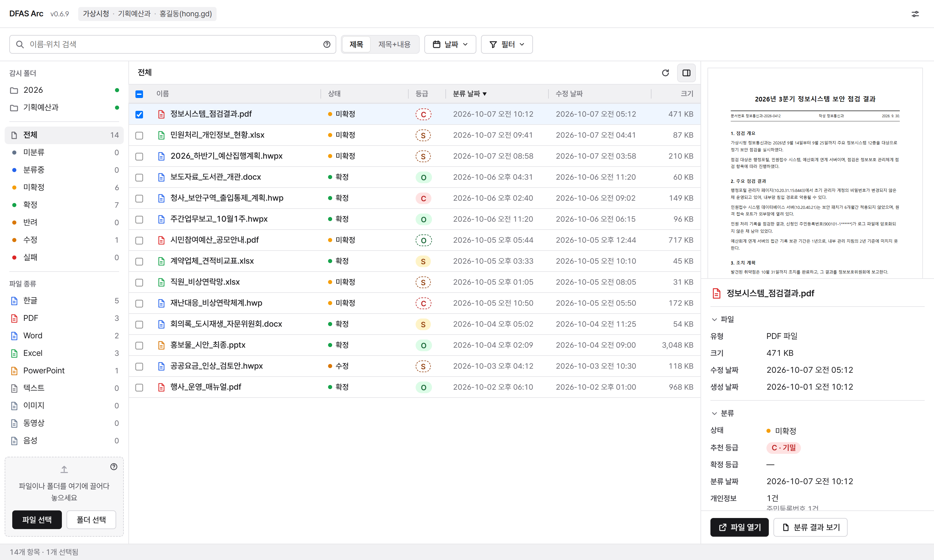This screenshot has height=560, width=934.
Task: Open settings sliders icon at top right
Action: 915,14
